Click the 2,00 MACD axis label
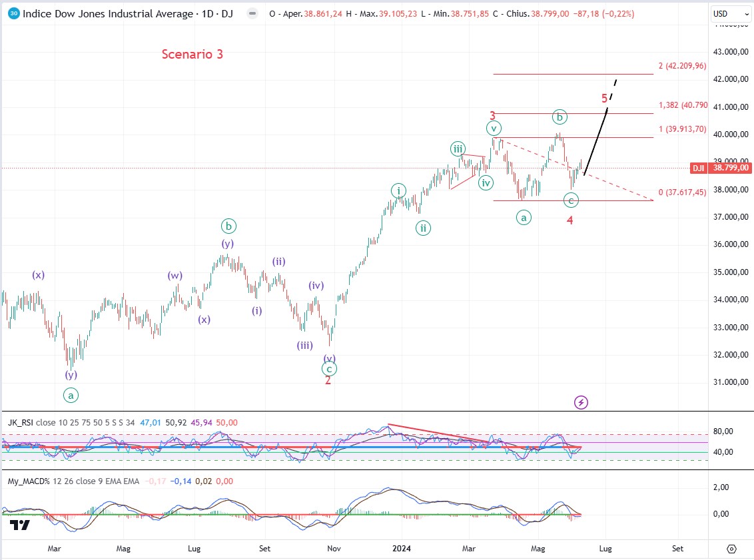Image resolution: width=754 pixels, height=560 pixels. pyautogui.click(x=721, y=487)
